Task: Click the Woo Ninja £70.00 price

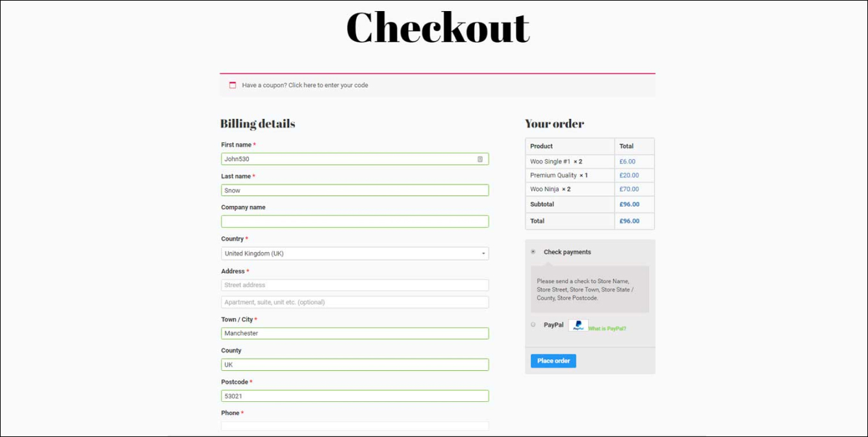Action: (629, 189)
